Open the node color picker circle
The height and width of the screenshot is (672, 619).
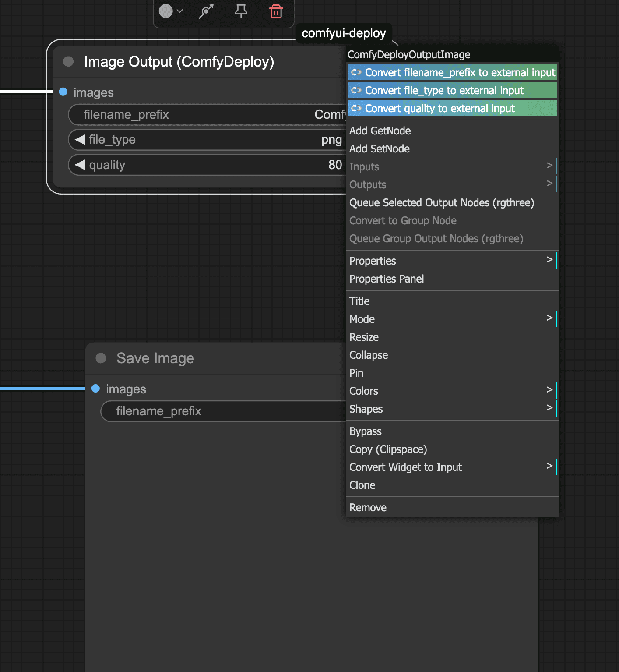tap(166, 11)
